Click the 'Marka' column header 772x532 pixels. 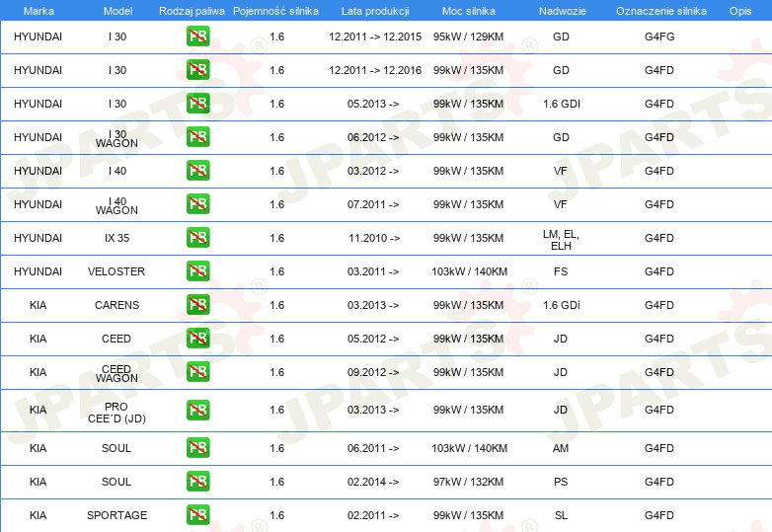pos(39,11)
